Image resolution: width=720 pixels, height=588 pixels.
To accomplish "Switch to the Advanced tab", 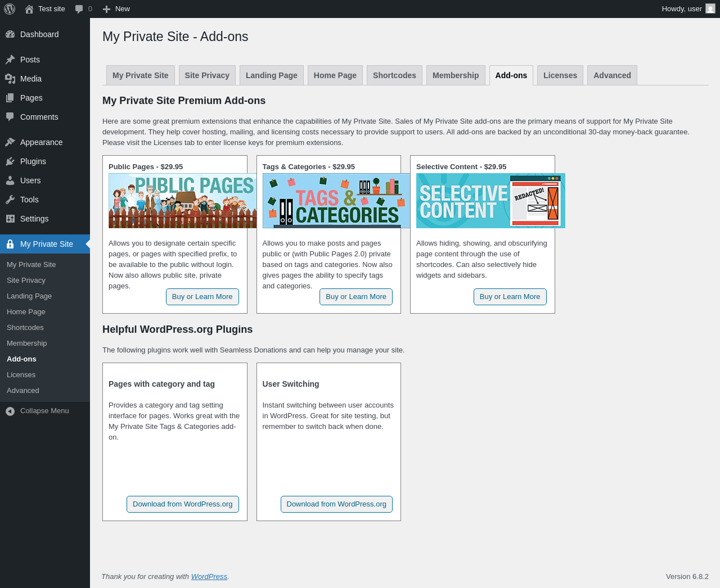I will [612, 75].
